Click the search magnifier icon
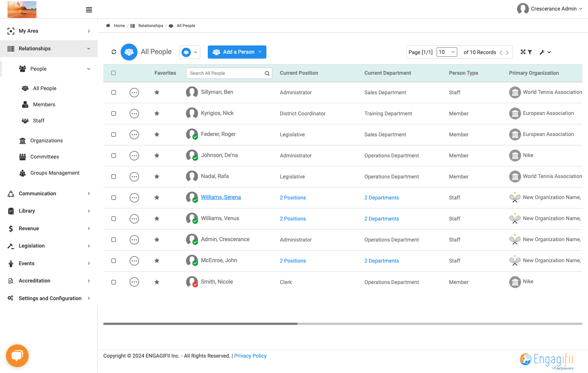 coord(267,74)
